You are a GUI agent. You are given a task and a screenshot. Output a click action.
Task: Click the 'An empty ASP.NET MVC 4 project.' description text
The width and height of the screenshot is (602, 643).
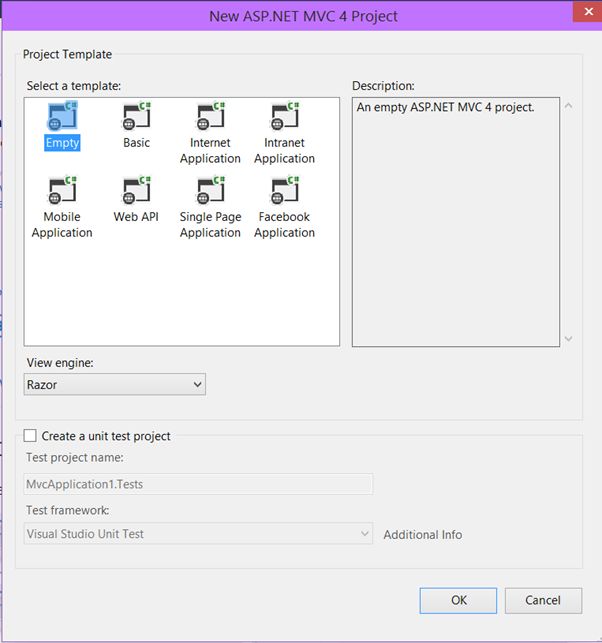tap(445, 107)
